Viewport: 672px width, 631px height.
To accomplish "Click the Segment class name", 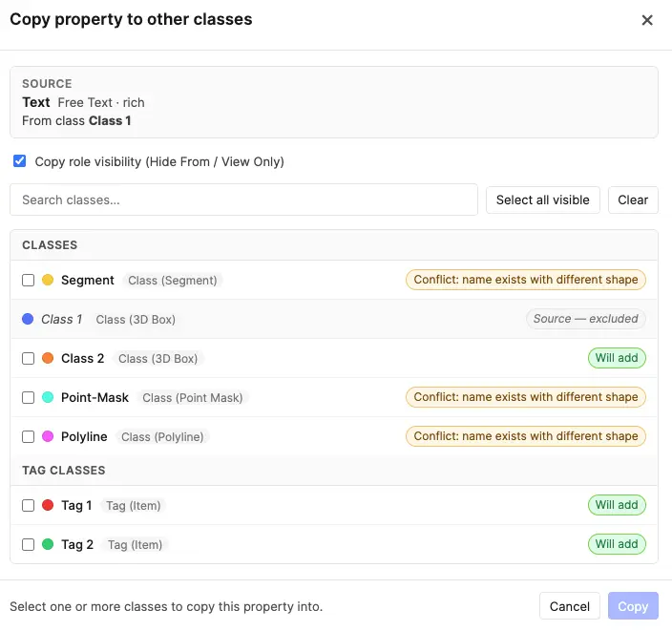I will [x=88, y=281].
